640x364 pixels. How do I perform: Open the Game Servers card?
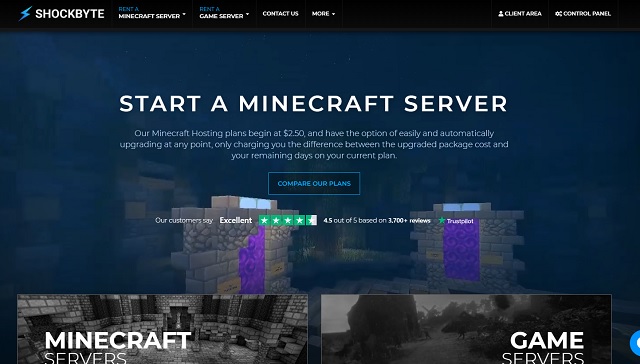(x=466, y=329)
